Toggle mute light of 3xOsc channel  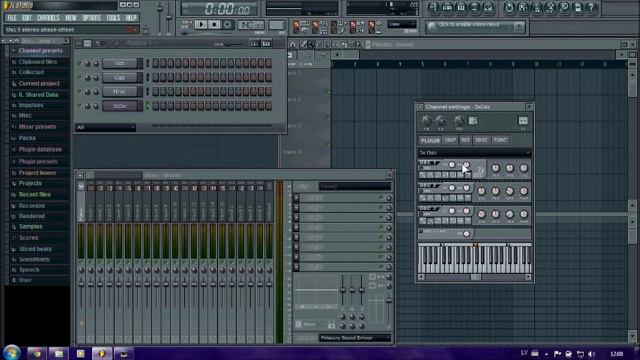(x=79, y=106)
